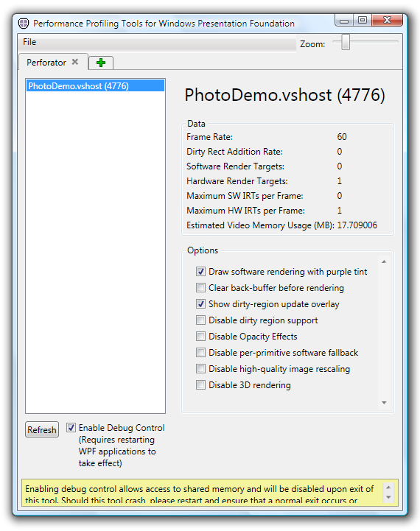Close the profiling tools window
This screenshot has height=531, width=420.
(x=387, y=21)
